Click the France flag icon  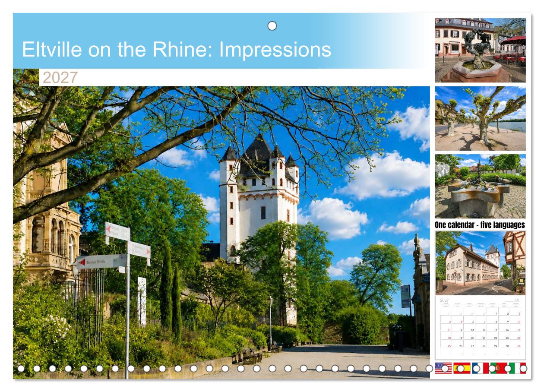click(480, 368)
